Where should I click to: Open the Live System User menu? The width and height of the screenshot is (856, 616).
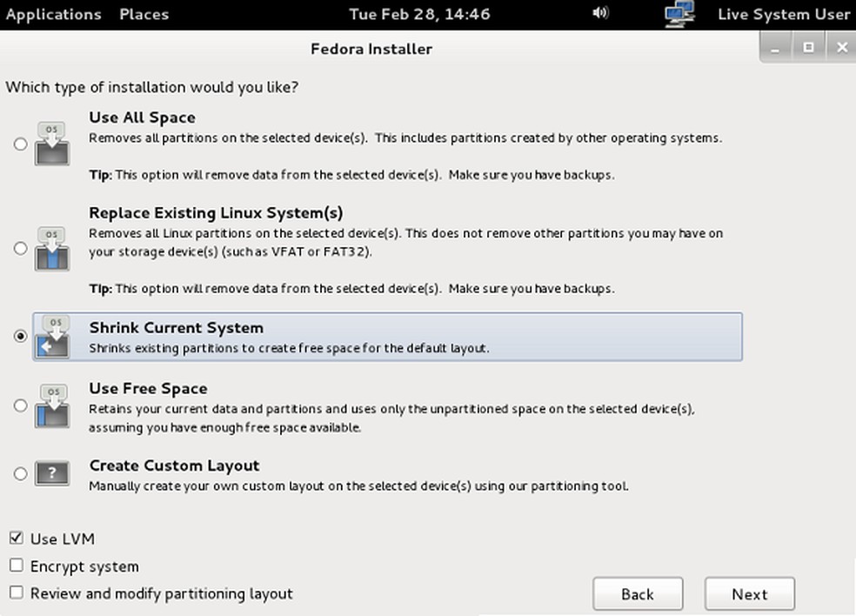tap(783, 14)
